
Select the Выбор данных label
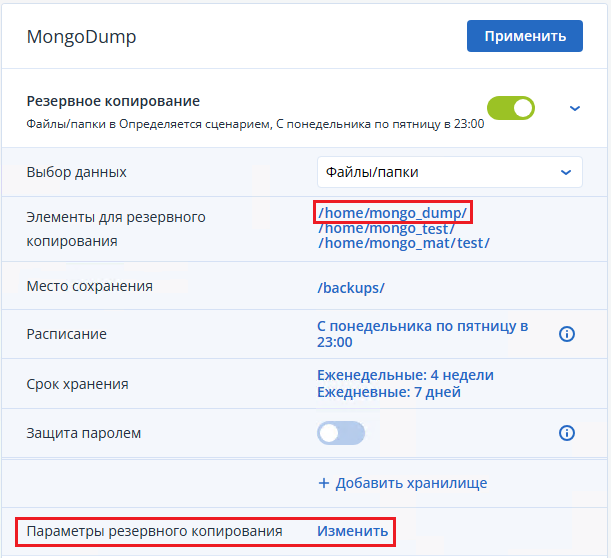click(76, 172)
